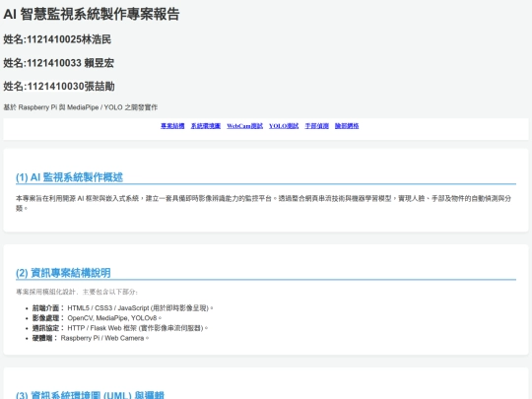Image resolution: width=532 pixels, height=399 pixels.
Task: Click the name line 1121410033 賴昱宏
Action: coord(58,63)
